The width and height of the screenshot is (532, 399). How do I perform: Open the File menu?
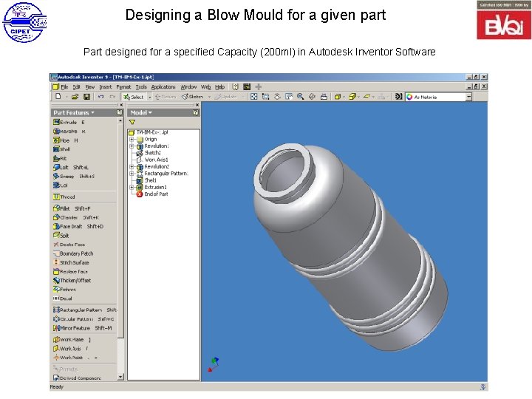tap(64, 87)
